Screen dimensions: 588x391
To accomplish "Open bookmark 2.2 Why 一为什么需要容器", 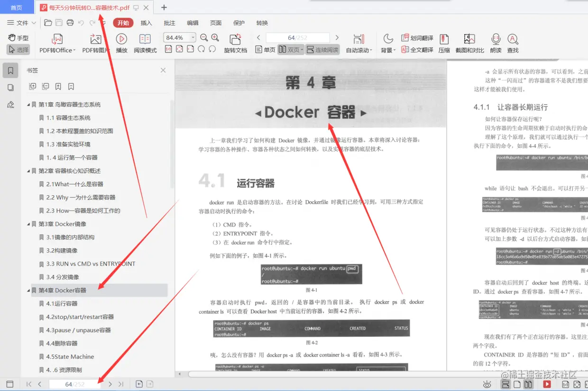I will tap(81, 198).
